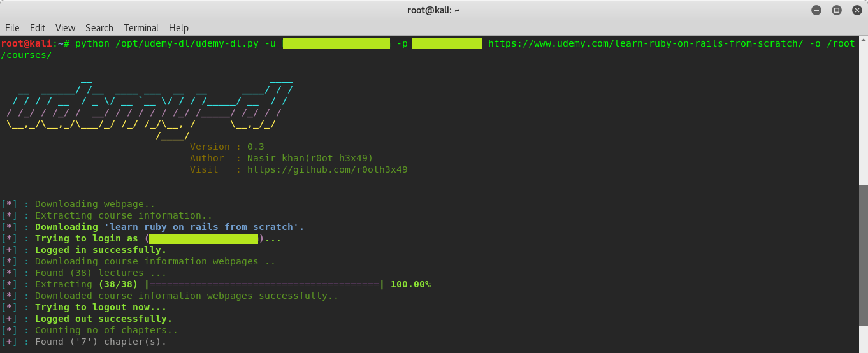The width and height of the screenshot is (868, 353).
Task: Open the Edit menu
Action: point(38,28)
